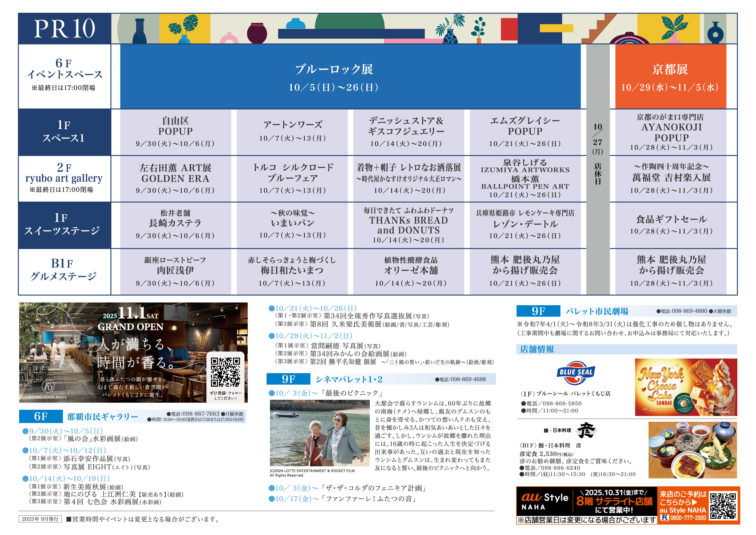Click the blue 6F badge beside 那覇市民ギャラリー

[41, 417]
